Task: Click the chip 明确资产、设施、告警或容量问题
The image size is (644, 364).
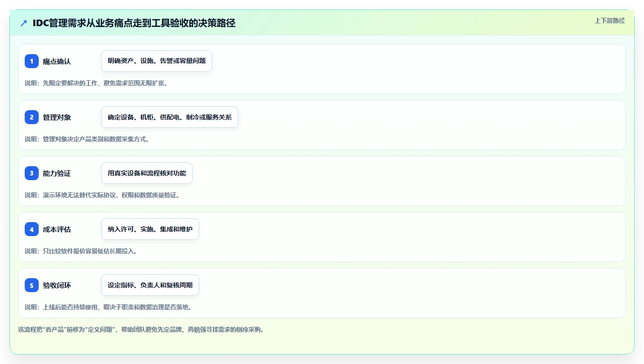Action: click(157, 61)
